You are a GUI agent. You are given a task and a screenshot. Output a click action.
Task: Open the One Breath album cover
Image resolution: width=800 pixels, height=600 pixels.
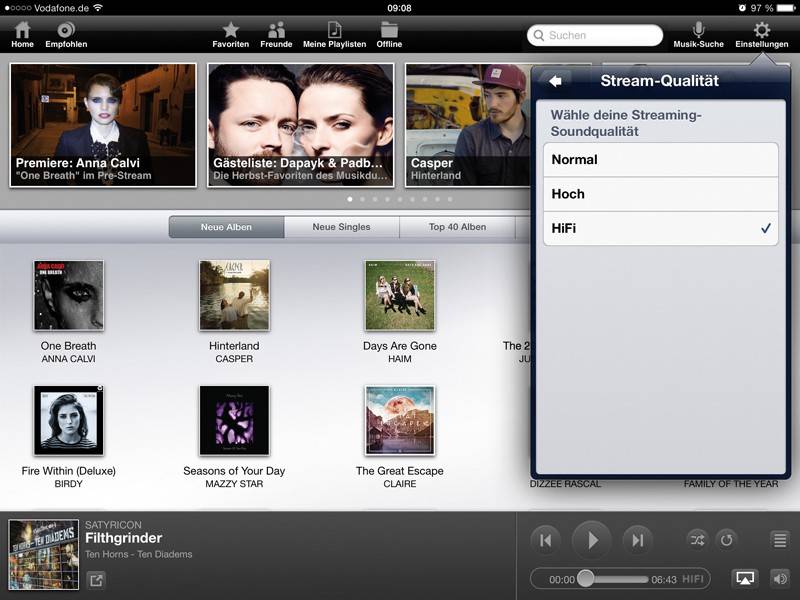pyautogui.click(x=68, y=295)
